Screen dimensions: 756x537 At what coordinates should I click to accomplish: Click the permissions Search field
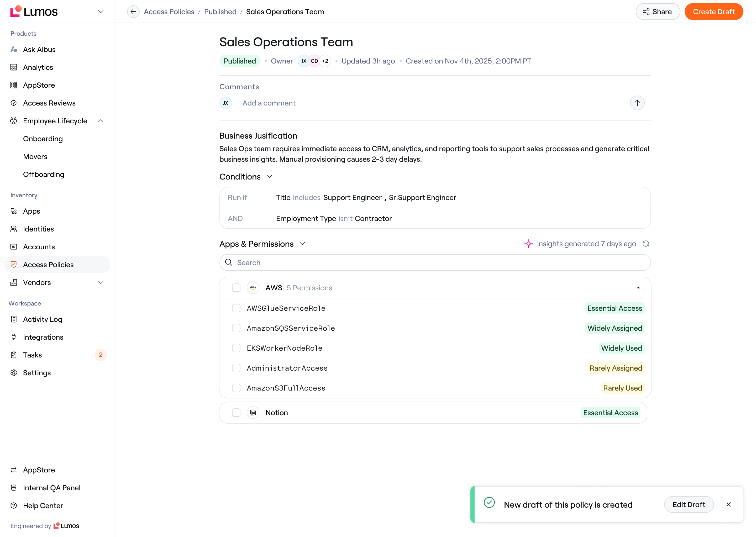tap(435, 262)
